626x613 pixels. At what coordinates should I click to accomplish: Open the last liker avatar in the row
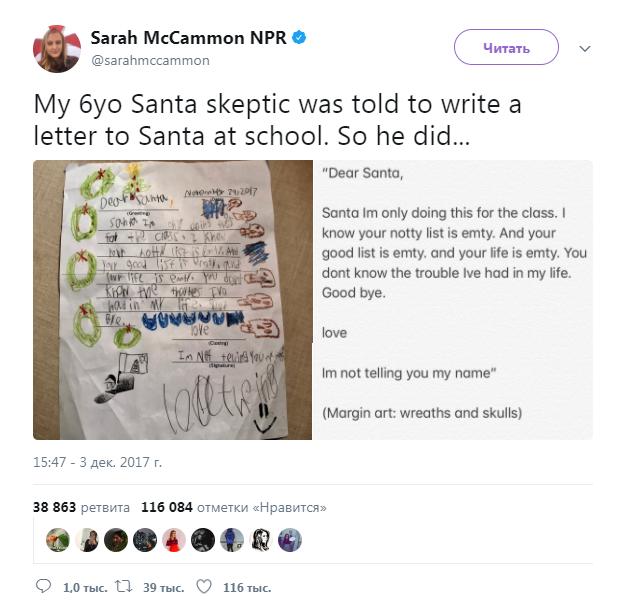(x=289, y=540)
